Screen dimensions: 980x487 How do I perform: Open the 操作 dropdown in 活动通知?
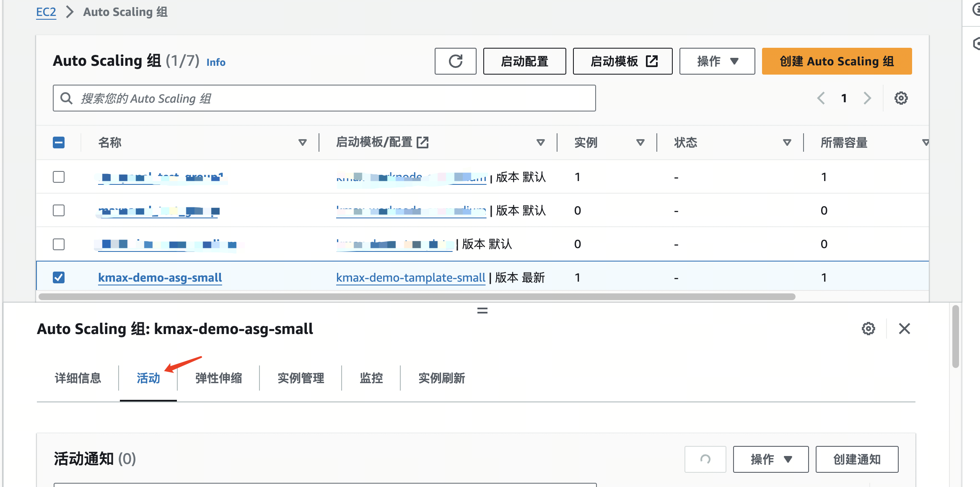[770, 459]
